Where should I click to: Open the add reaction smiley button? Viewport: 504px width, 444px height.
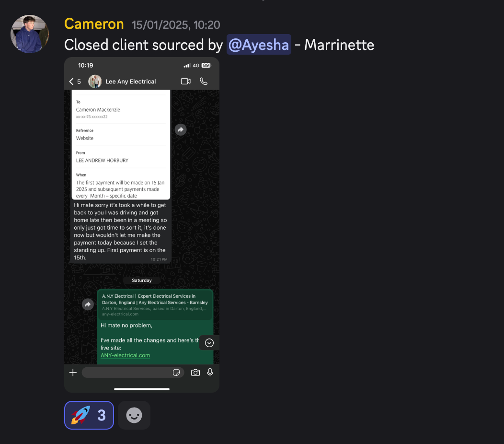click(x=134, y=415)
